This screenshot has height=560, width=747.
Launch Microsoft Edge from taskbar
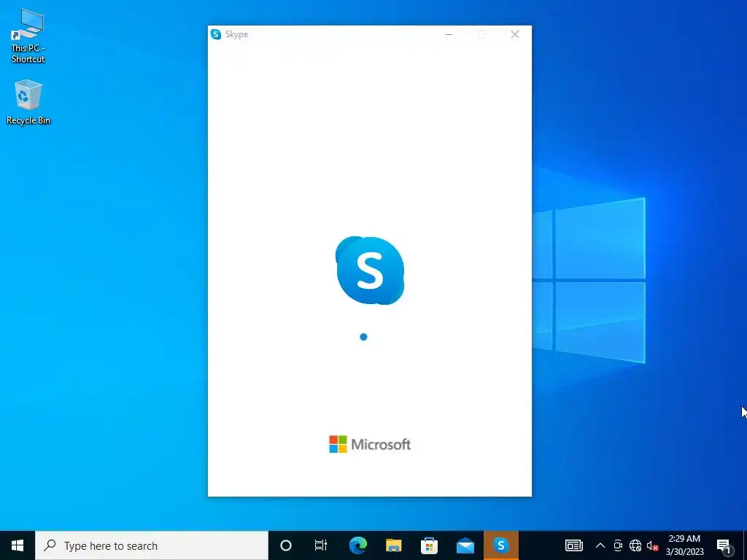[357, 545]
